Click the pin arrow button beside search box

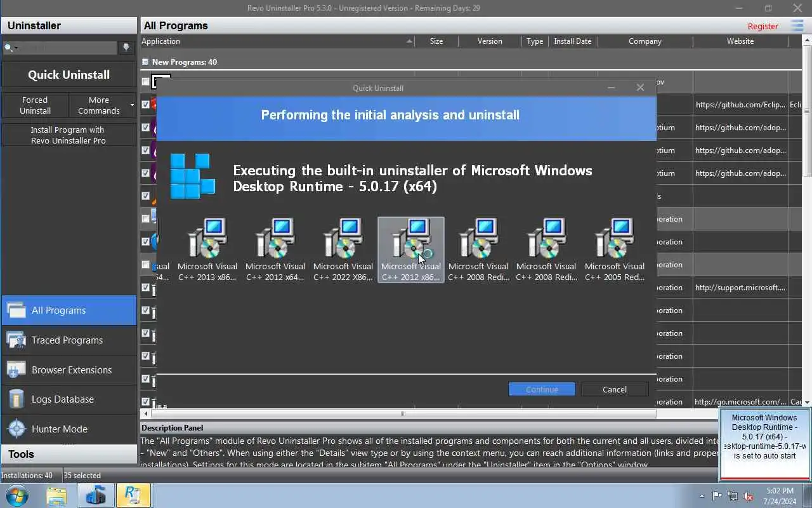tap(126, 48)
